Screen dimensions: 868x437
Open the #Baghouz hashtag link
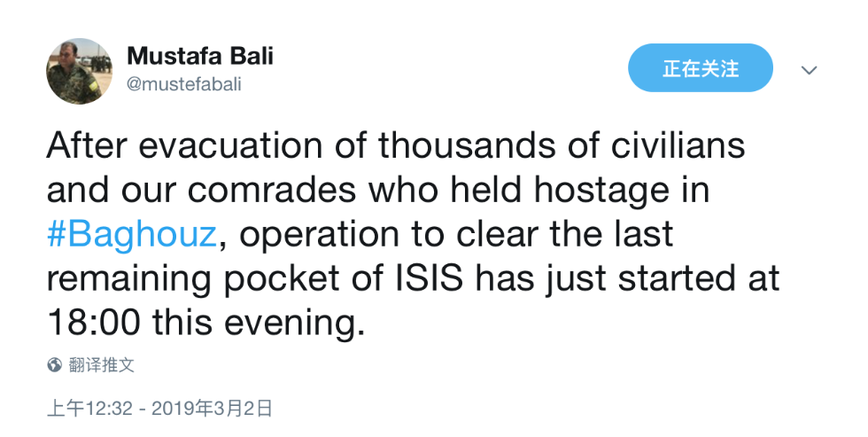click(132, 234)
